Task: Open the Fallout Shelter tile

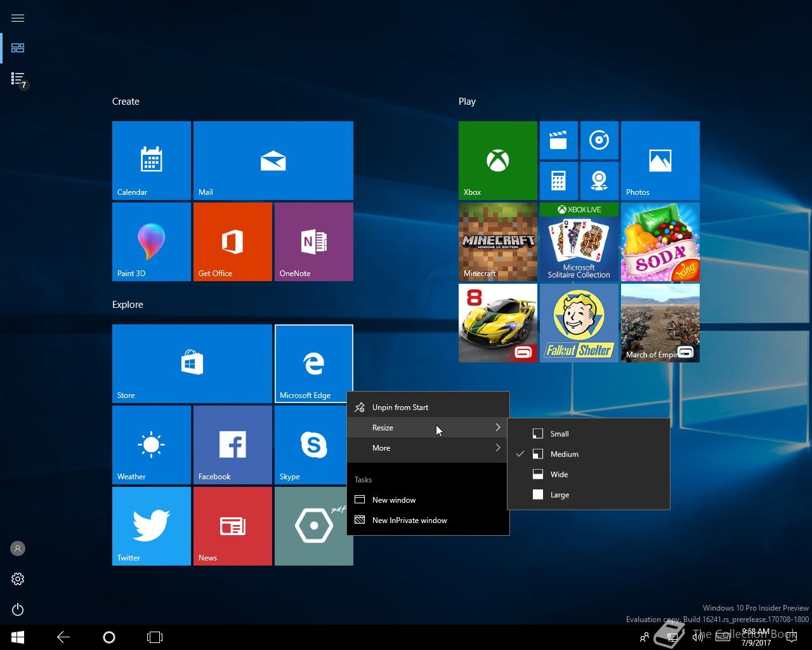Action: coord(579,323)
